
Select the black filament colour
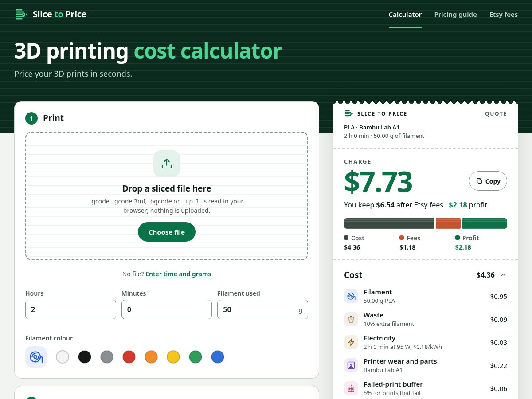(85, 357)
